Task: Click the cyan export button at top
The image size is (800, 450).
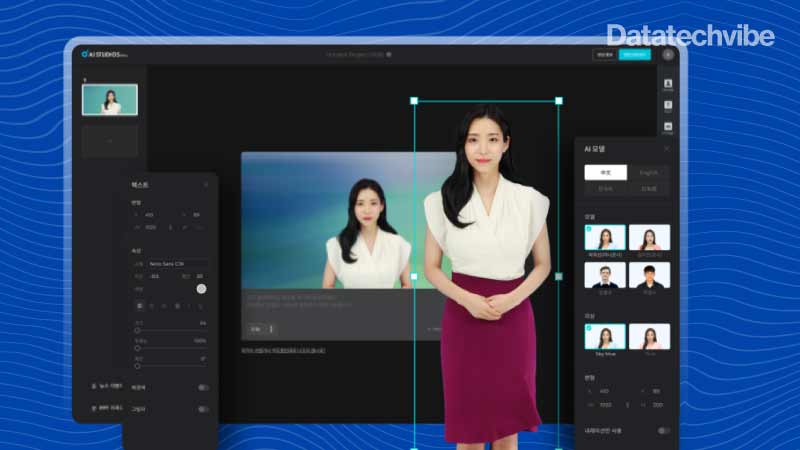Action: [635, 55]
